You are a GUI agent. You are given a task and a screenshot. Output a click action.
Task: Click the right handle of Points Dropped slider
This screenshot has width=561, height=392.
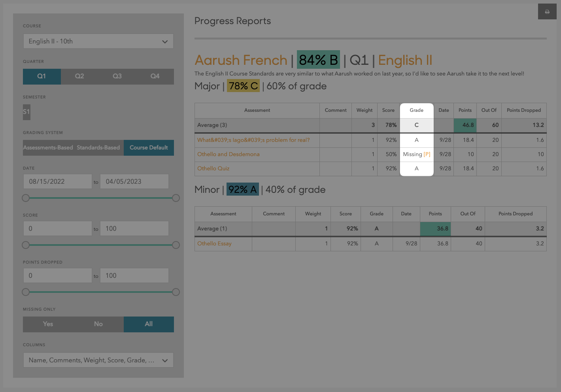(x=176, y=292)
